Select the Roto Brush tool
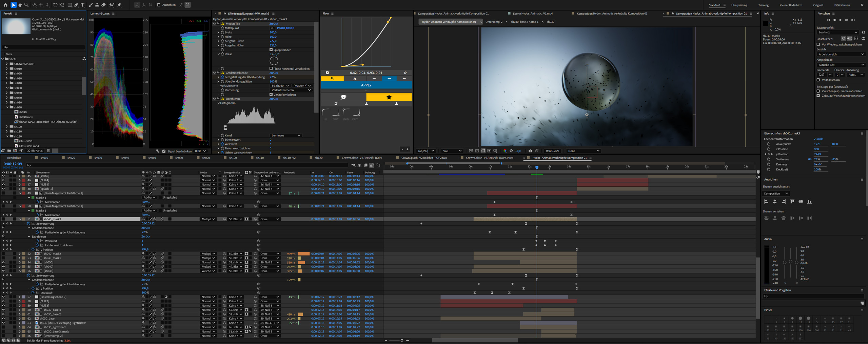This screenshot has width=868, height=344. 112,5
